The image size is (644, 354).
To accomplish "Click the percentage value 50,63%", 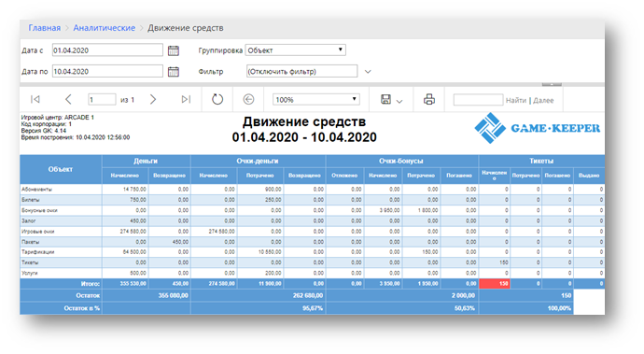I will pos(465,308).
